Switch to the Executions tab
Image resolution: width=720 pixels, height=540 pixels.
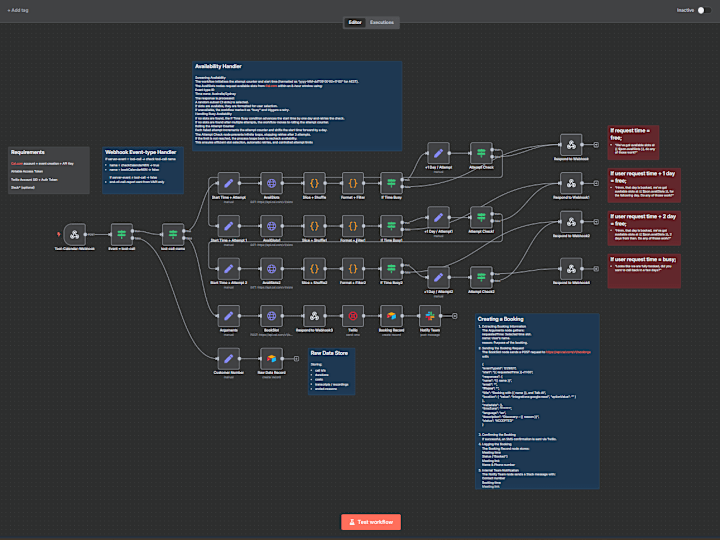click(x=382, y=22)
